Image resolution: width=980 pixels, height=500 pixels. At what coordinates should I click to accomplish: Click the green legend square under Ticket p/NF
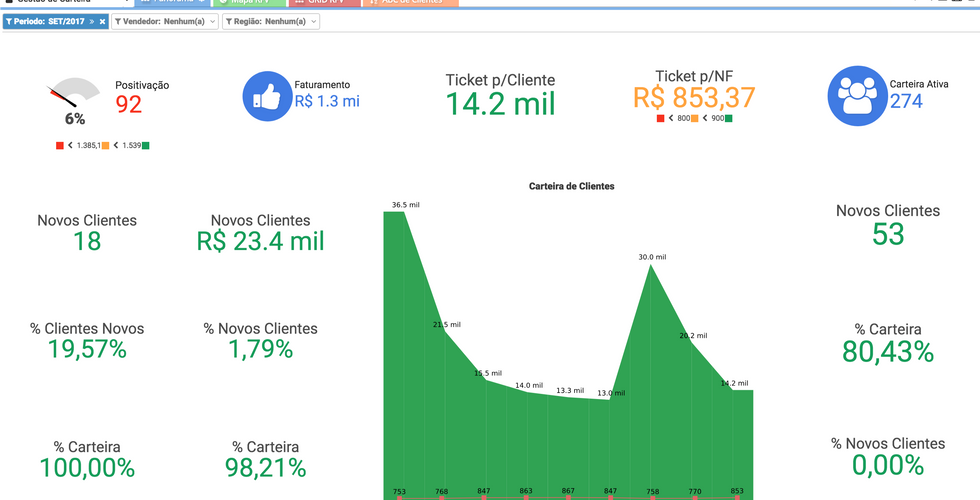click(729, 118)
